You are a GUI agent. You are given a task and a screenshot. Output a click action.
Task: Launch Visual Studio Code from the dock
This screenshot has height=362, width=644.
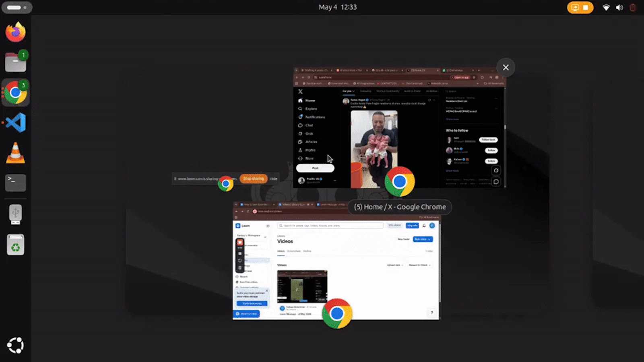coord(15,123)
